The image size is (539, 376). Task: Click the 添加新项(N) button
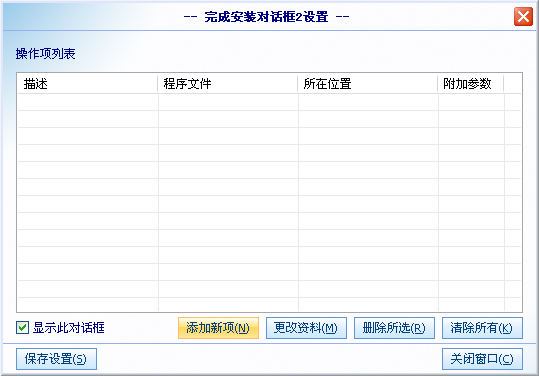coord(218,328)
